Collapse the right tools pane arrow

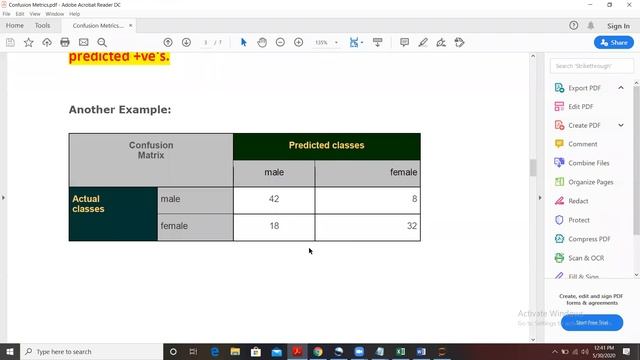pyautogui.click(x=540, y=198)
